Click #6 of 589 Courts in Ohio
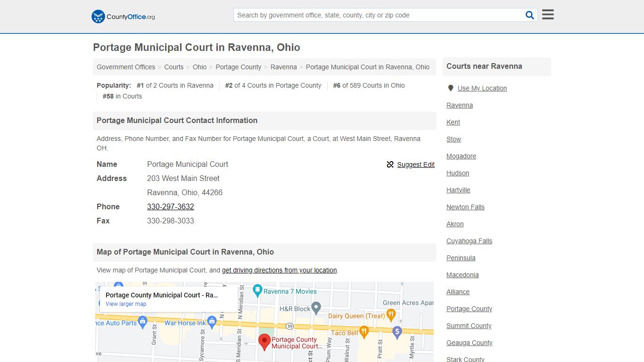644x362 pixels. click(369, 85)
